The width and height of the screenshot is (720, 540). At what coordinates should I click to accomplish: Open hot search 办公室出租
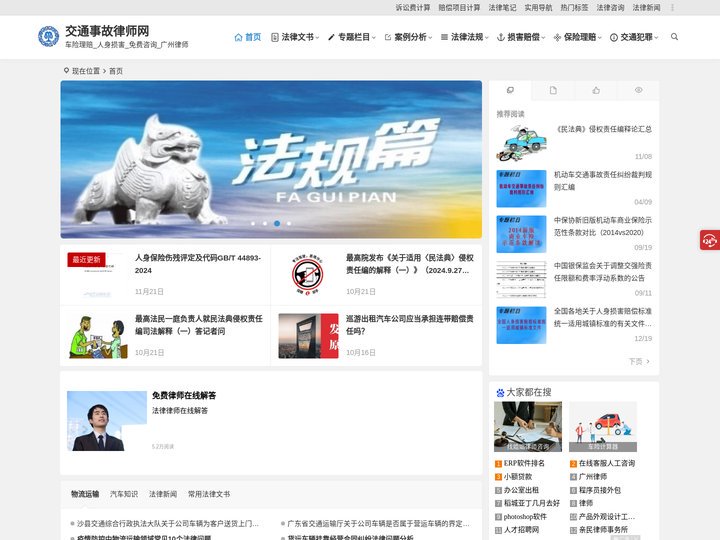tap(521, 490)
